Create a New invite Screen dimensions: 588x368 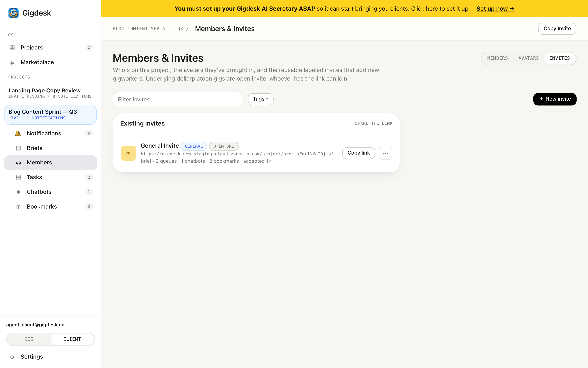tap(555, 99)
